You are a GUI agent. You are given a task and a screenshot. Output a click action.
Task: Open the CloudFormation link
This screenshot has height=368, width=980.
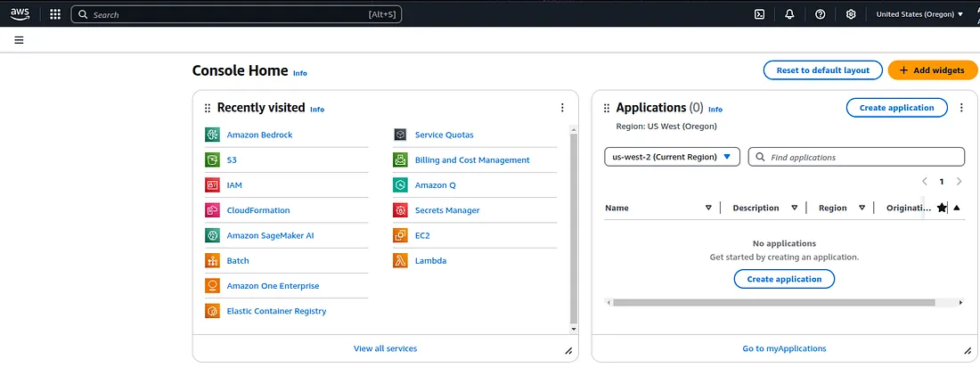(x=258, y=210)
